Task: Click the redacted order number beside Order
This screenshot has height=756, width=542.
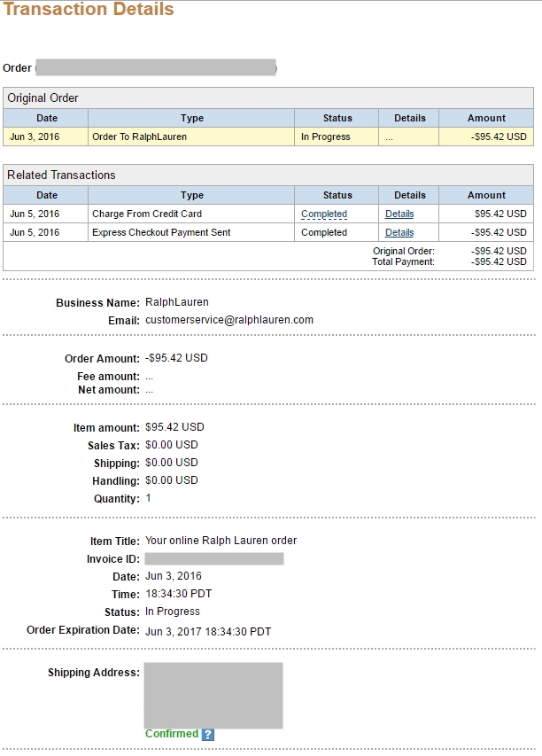Action: 156,67
